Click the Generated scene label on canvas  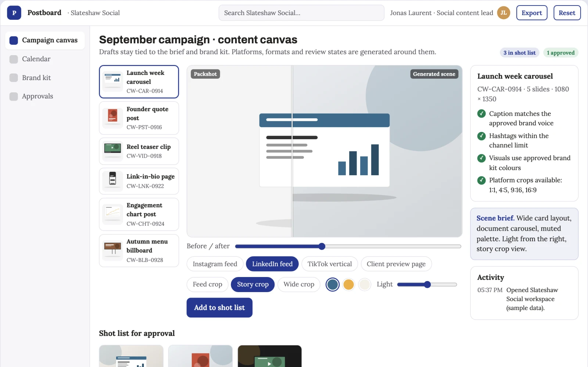click(434, 74)
